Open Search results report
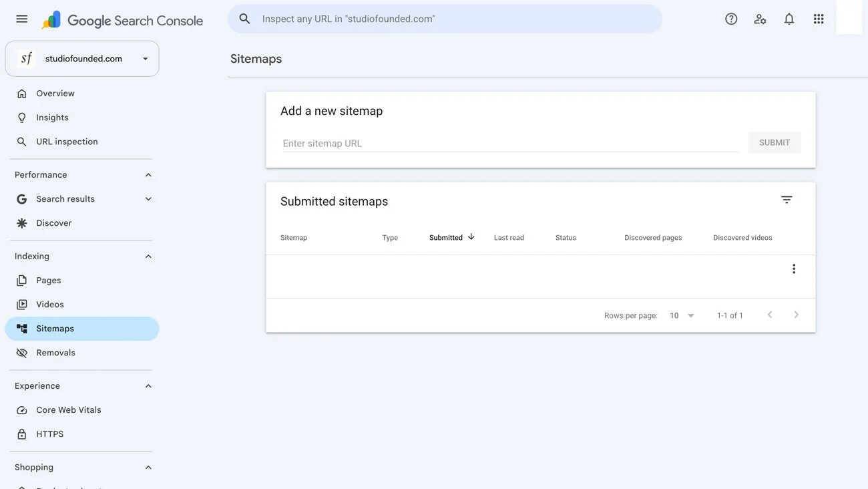Screen dimensions: 868x489 [65, 199]
